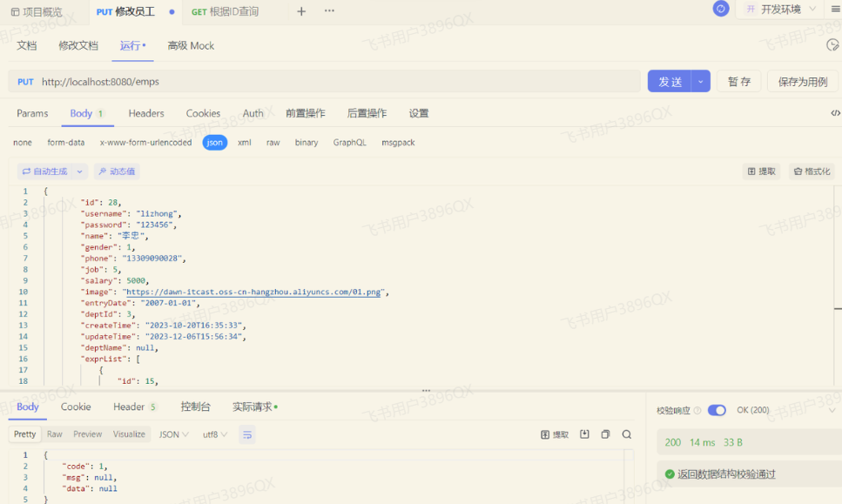The height and width of the screenshot is (504, 842).
Task: Open the Headers request tab
Action: [146, 113]
